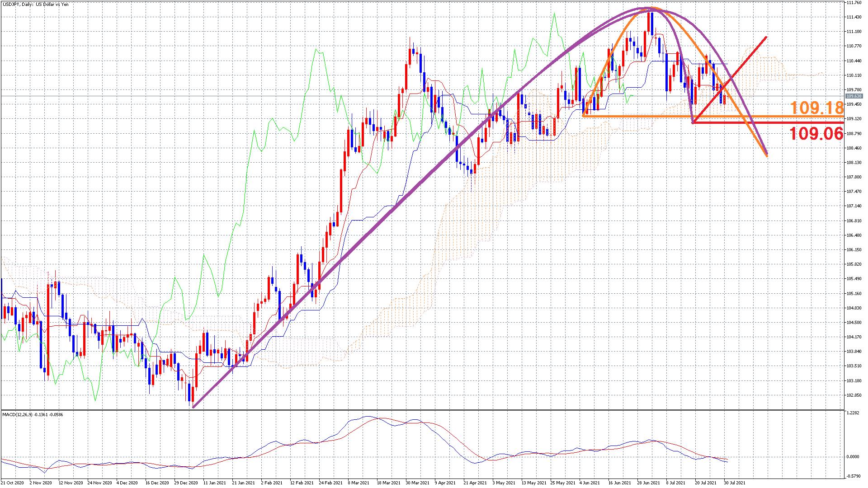The width and height of the screenshot is (868, 488).
Task: Click the 0.0000 MACD zero level label
Action: pyautogui.click(x=853, y=457)
